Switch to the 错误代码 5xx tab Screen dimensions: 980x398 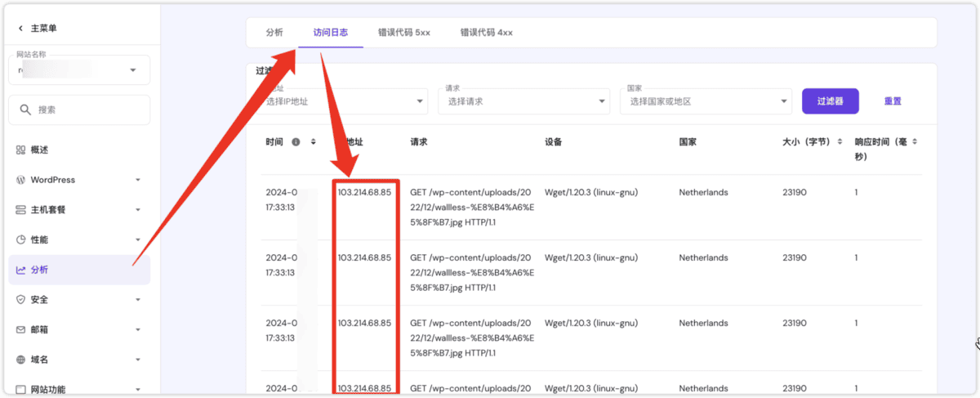(404, 33)
